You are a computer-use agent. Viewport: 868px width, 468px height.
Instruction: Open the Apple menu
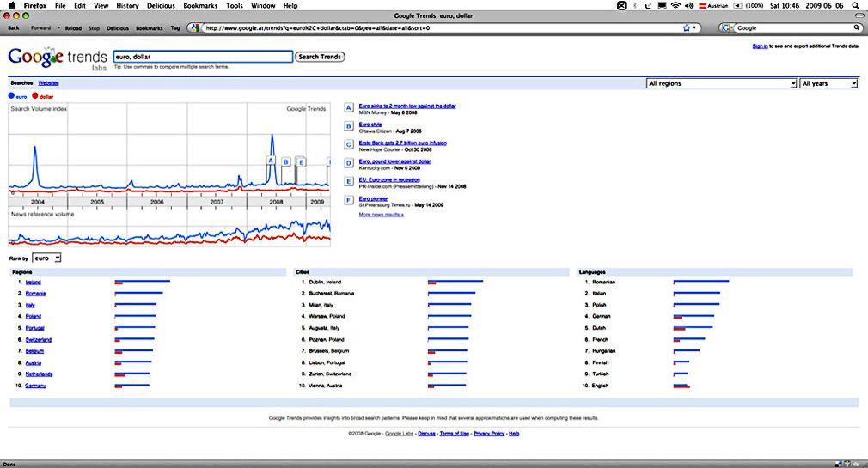click(12, 5)
